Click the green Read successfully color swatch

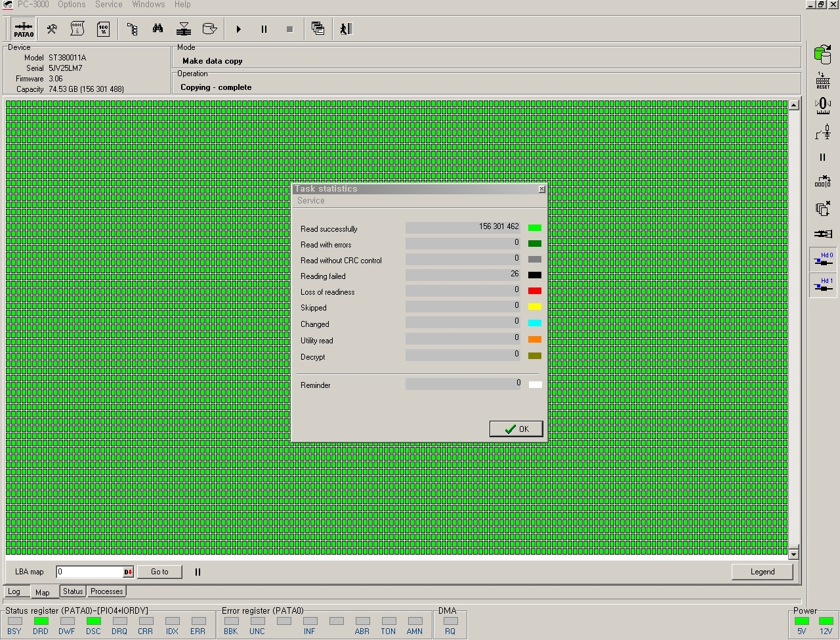point(535,228)
